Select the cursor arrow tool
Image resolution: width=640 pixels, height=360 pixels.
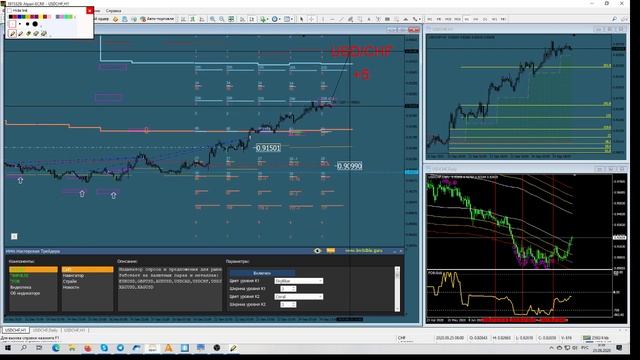pyautogui.click(x=302, y=19)
